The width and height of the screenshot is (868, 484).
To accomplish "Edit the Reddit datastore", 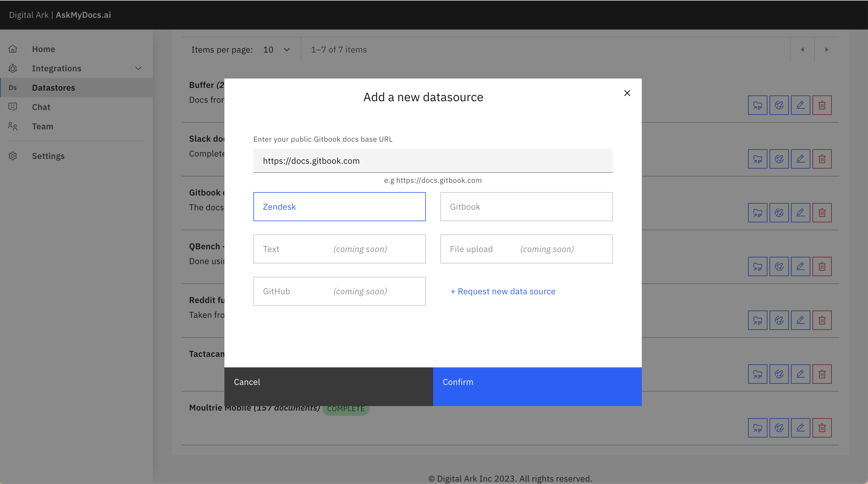I will tap(800, 320).
